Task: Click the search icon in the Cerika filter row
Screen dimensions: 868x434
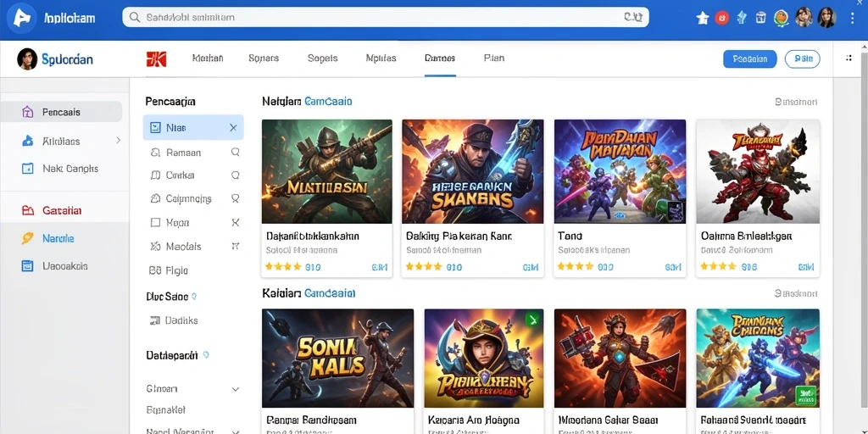Action: 235,175
